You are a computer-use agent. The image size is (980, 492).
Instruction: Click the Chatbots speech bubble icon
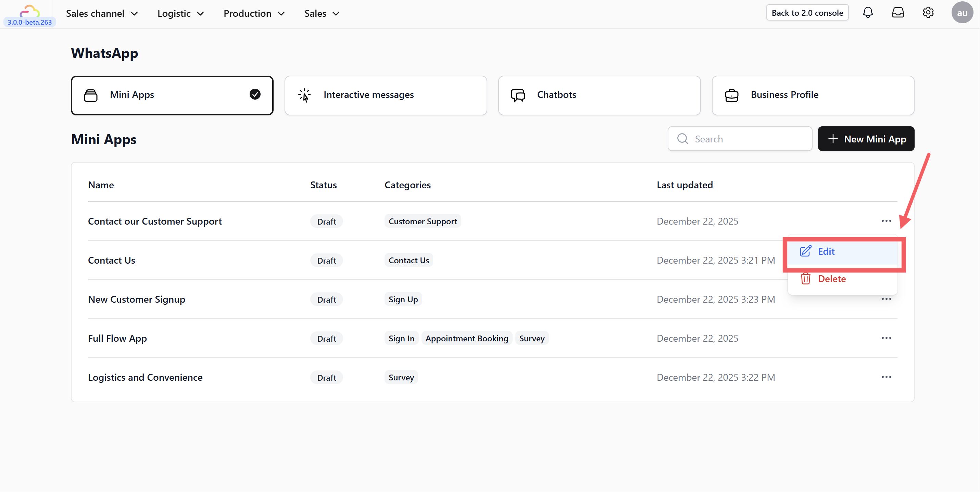point(518,95)
